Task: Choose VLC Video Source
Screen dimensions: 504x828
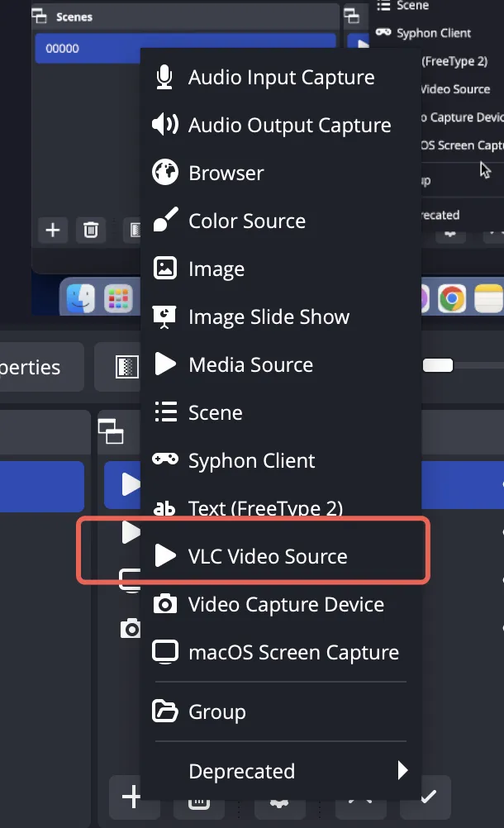Action: pyautogui.click(x=280, y=557)
